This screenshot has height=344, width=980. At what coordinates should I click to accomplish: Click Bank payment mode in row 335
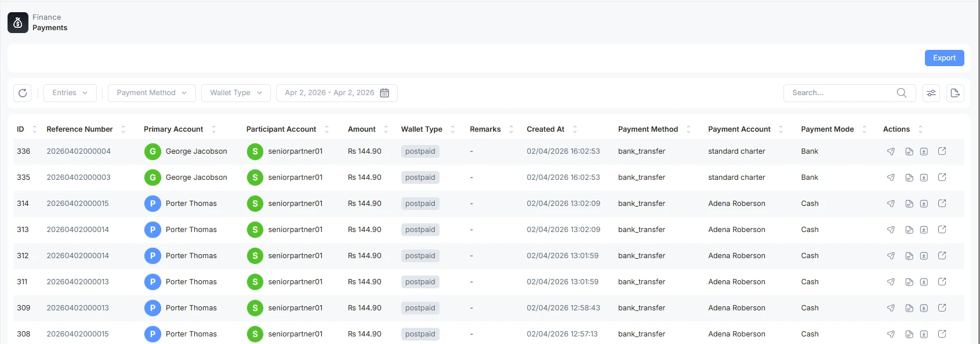point(810,178)
